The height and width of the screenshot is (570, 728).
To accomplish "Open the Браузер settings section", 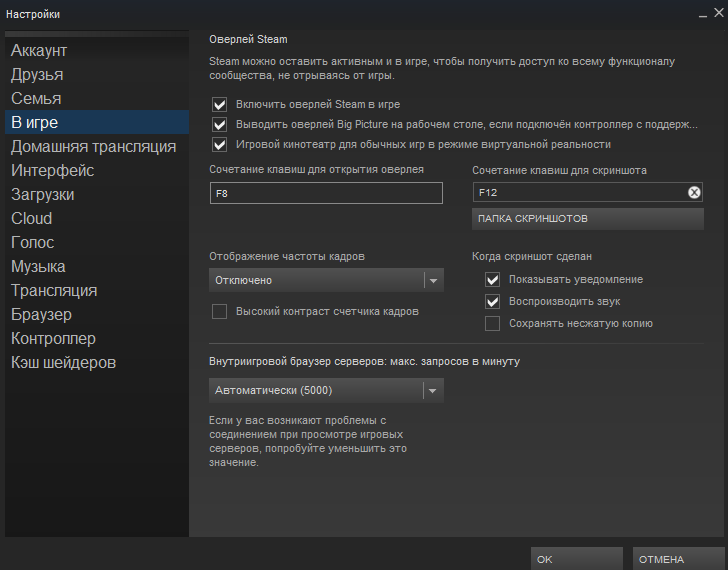I will [x=97, y=315].
